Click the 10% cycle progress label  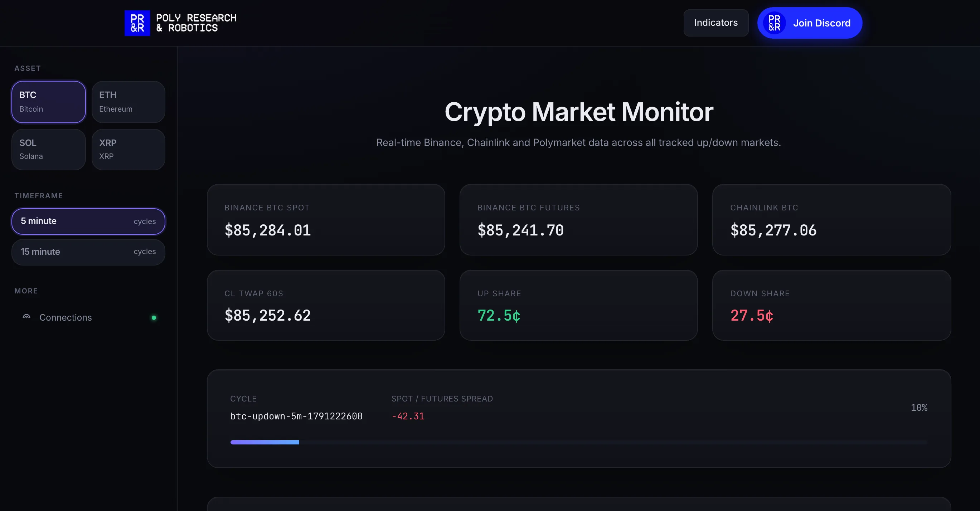919,408
